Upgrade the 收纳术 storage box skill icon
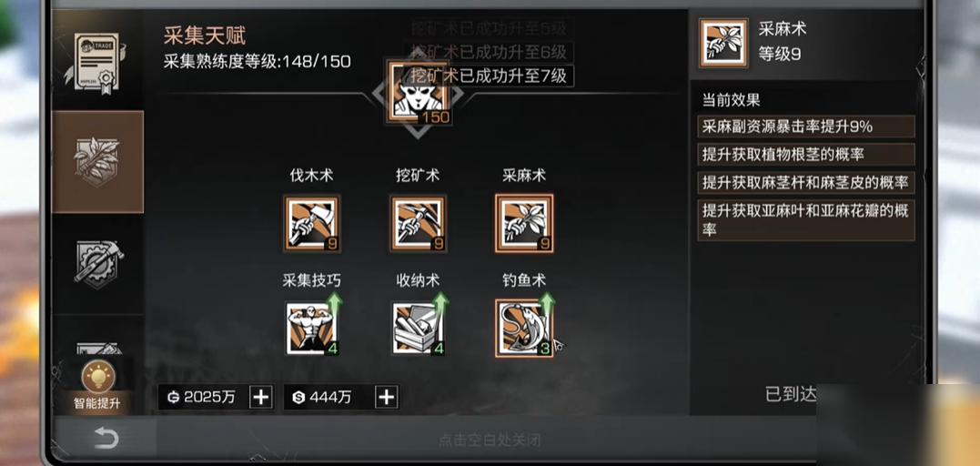 pyautogui.click(x=419, y=329)
